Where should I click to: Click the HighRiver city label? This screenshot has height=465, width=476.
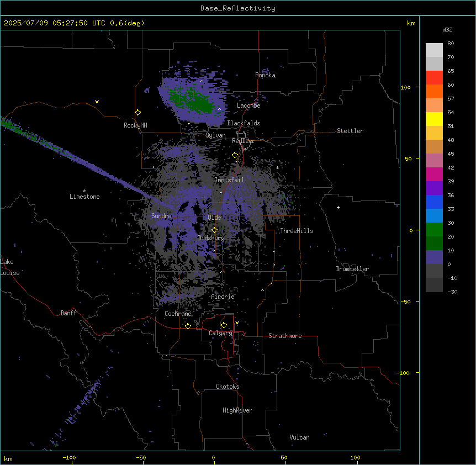(237, 410)
